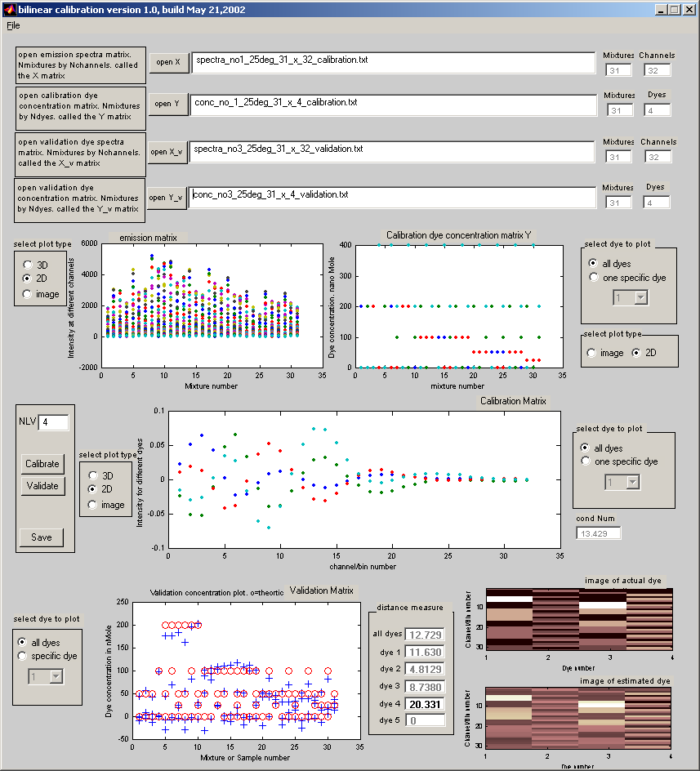Choose image plot type for emission matrix
Viewport: 700px width, 771px height.
[28, 294]
